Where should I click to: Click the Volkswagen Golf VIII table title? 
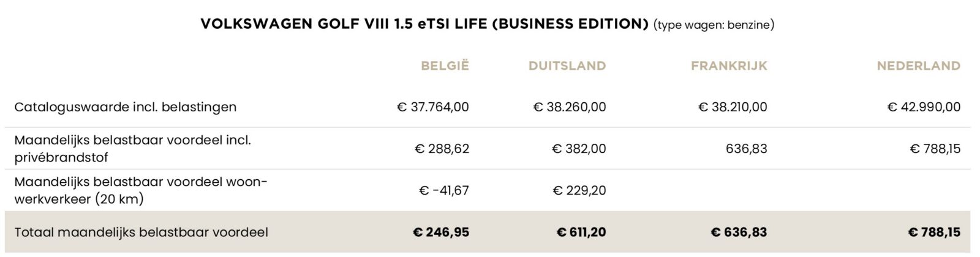coord(424,24)
